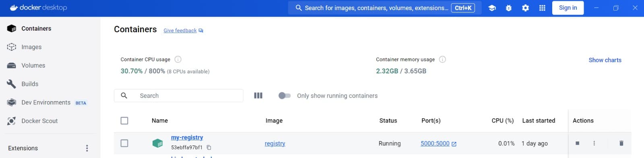Click the container Search input field

tap(179, 96)
